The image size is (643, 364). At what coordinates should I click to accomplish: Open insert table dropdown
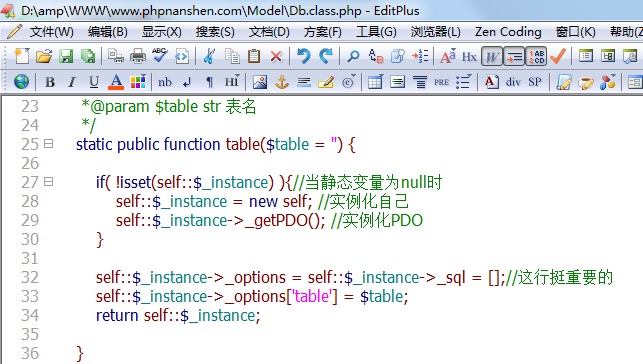pos(376,82)
